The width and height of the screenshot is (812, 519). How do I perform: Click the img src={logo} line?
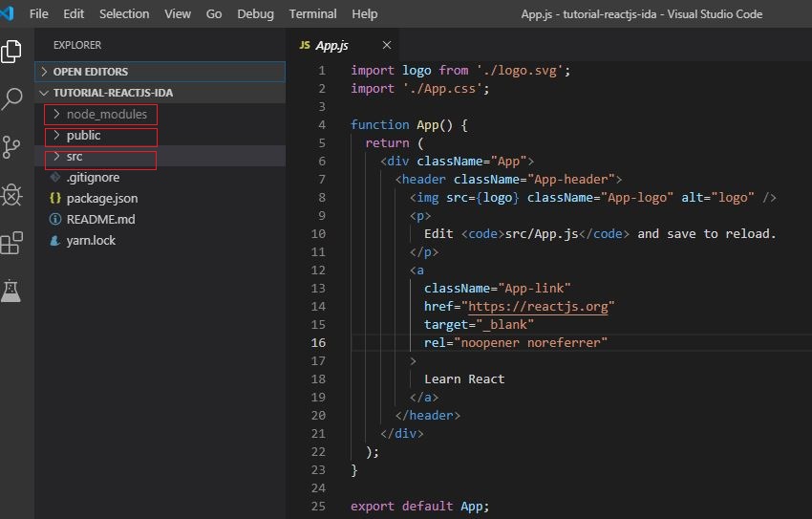pyautogui.click(x=592, y=197)
